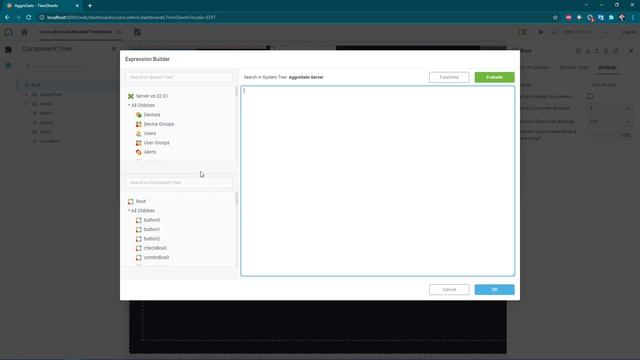This screenshot has width=640, height=360.
Task: Select checkBox0 icon in dialog component tree
Action: point(138,248)
